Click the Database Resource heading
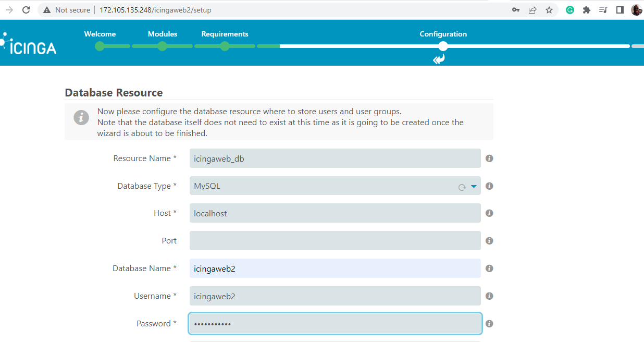644x342 pixels. pos(114,93)
